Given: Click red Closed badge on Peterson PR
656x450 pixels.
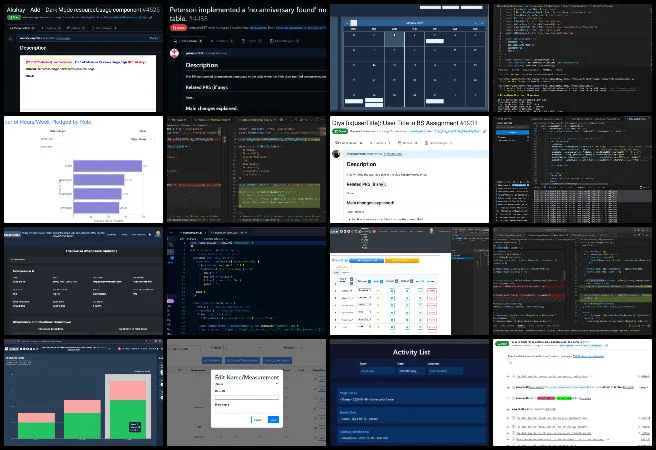Looking at the screenshot, I should (x=178, y=28).
